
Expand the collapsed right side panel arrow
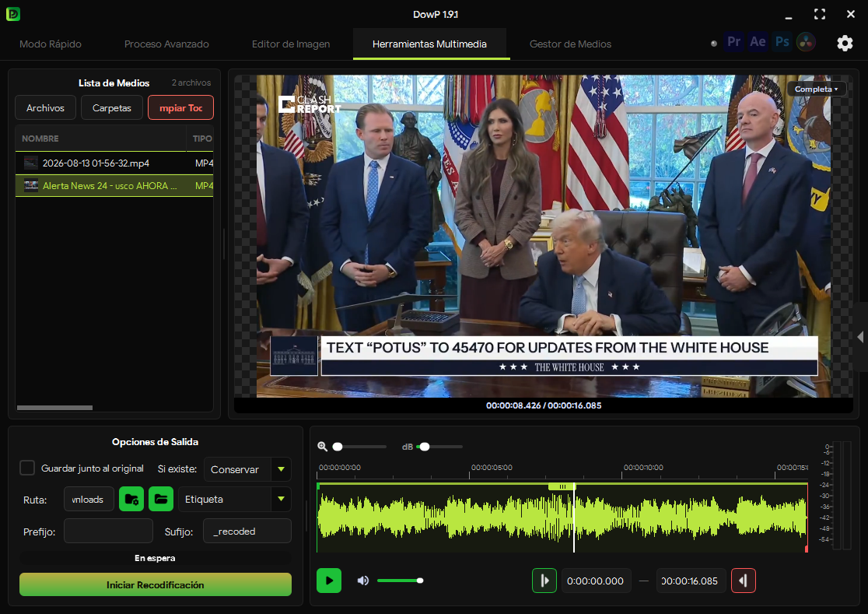tap(860, 337)
